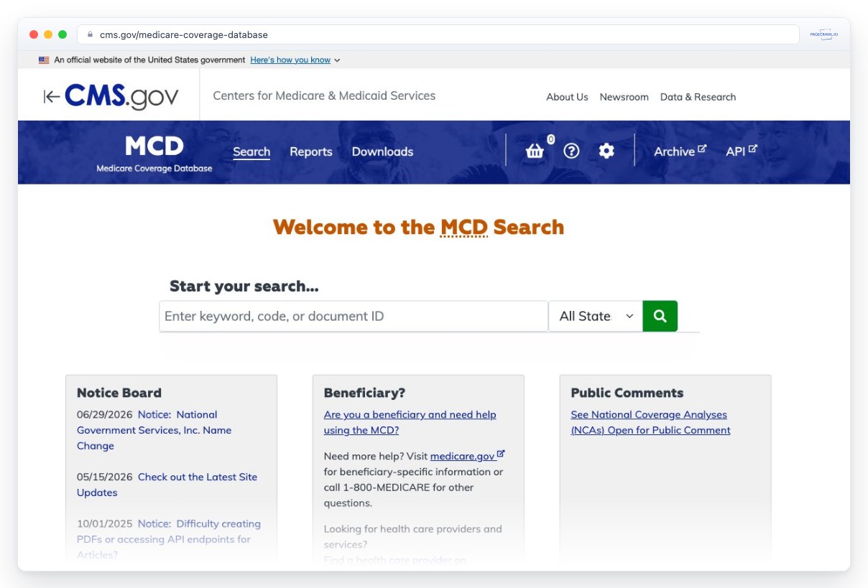Open the settings gear icon
This screenshot has height=588, width=868.
606,151
